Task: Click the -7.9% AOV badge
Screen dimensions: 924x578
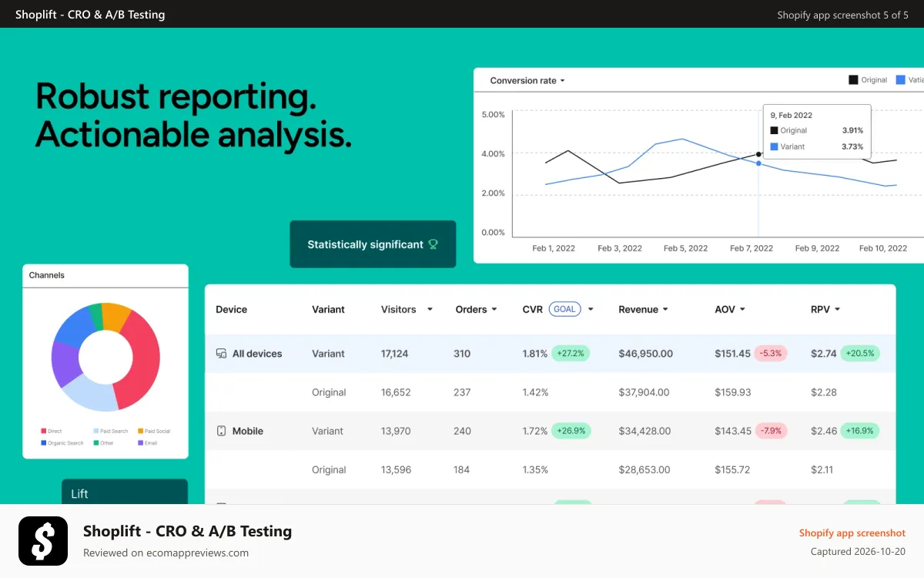Action: tap(771, 431)
